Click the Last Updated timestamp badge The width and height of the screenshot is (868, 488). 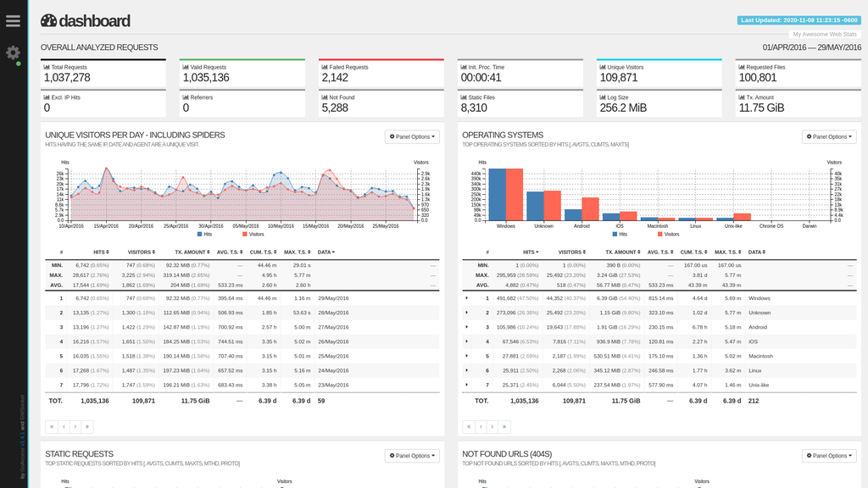click(799, 19)
